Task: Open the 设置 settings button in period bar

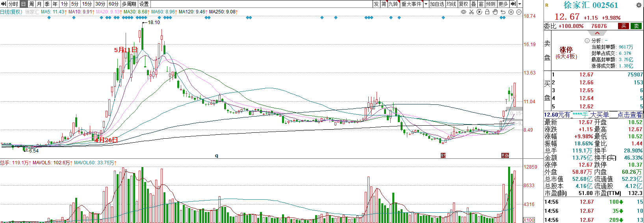Action: (x=144, y=4)
